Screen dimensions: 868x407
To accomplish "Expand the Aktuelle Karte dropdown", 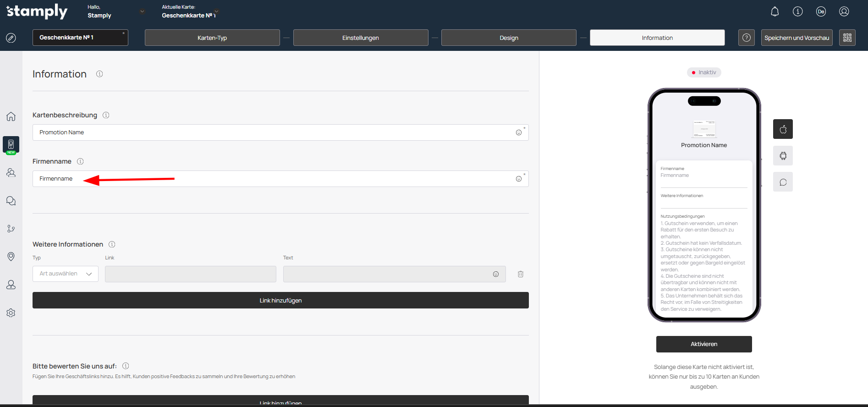I will click(x=216, y=11).
